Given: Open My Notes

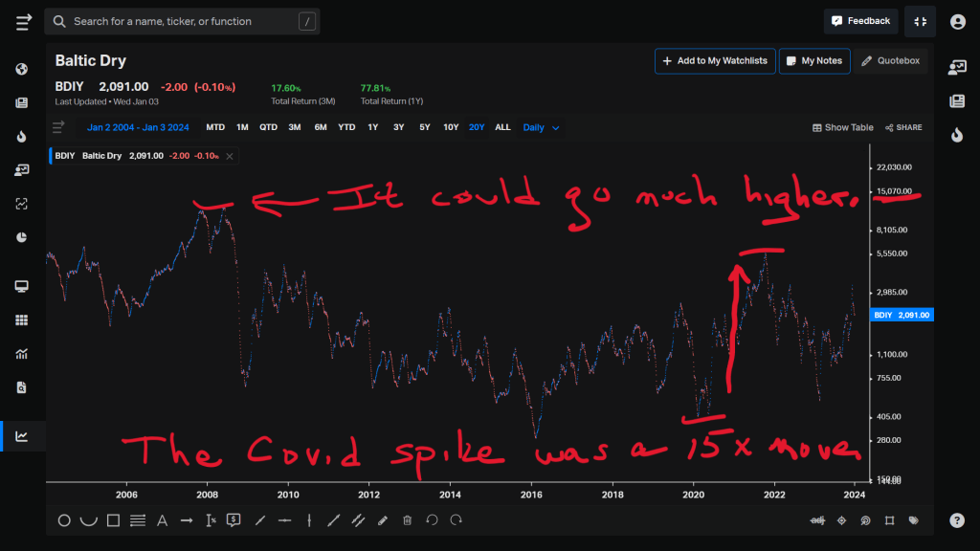Looking at the screenshot, I should 813,60.
